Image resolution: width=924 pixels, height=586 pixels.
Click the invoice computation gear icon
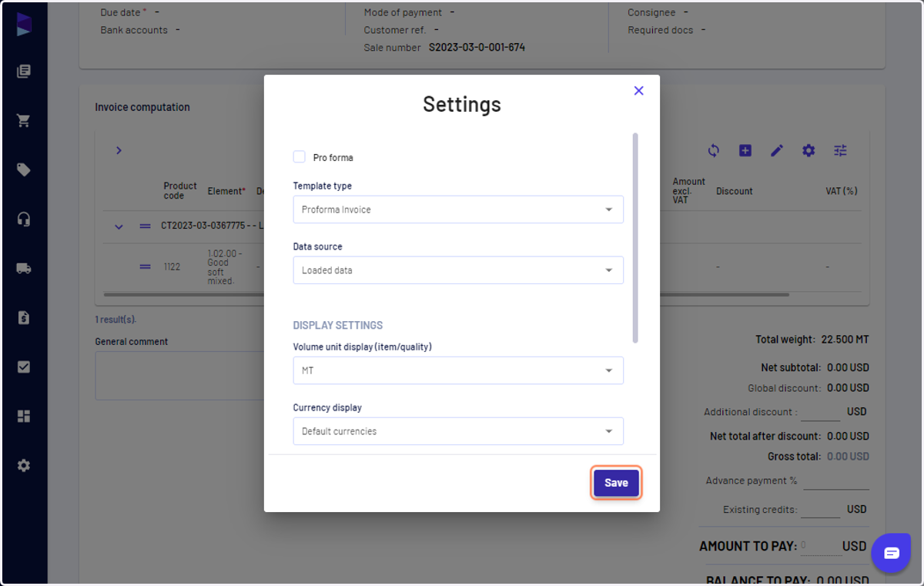808,151
